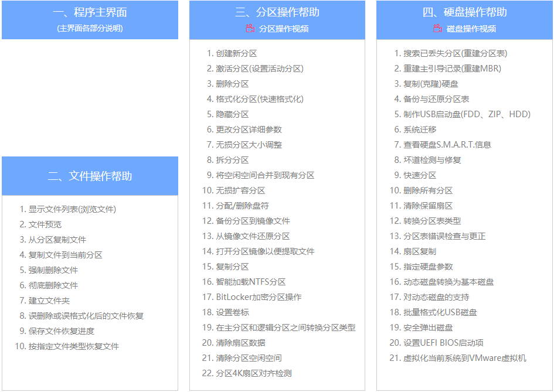
Task: Open the 文件预览 help topic
Action: 45,224
